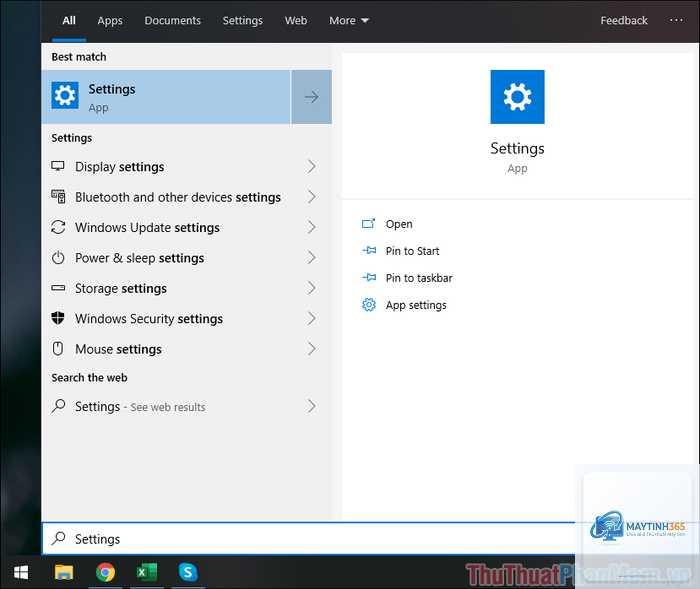Click the Pin to Start pin icon
This screenshot has width=700, height=589.
pyautogui.click(x=369, y=251)
